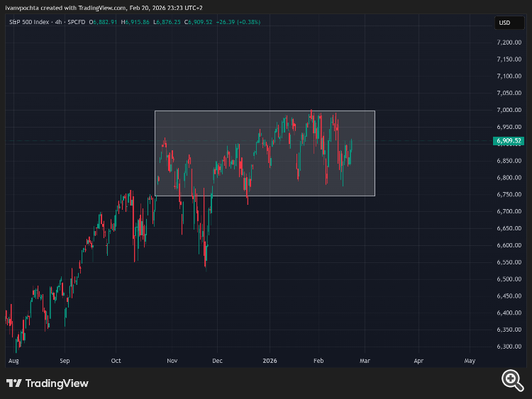Click the 6,950.00 price axis label
The height and width of the screenshot is (399, 532).
click(x=509, y=127)
